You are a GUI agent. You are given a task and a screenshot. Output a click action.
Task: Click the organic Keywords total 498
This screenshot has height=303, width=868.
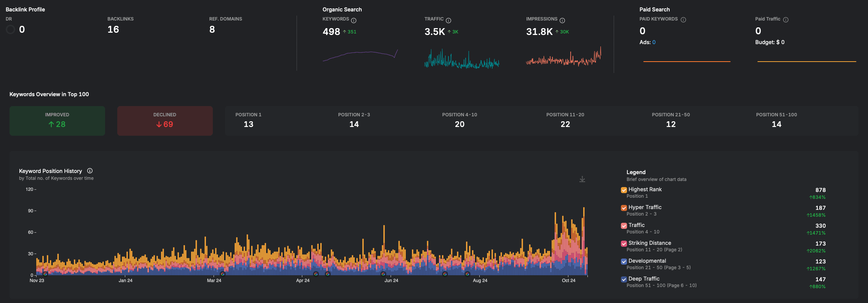(331, 32)
